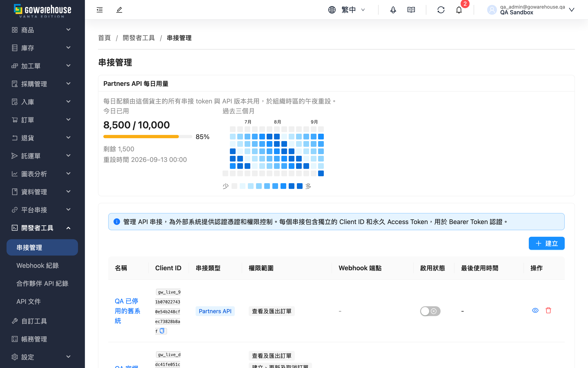Expand the 訂單 sidebar menu
Screen dimensions: 588x368
coord(42,120)
